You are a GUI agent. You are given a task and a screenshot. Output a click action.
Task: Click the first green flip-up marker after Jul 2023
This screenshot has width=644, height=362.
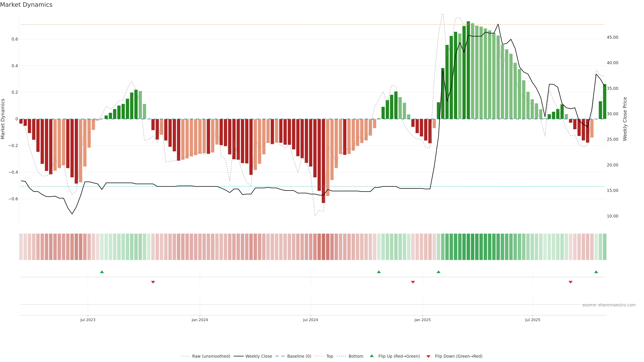pyautogui.click(x=102, y=272)
